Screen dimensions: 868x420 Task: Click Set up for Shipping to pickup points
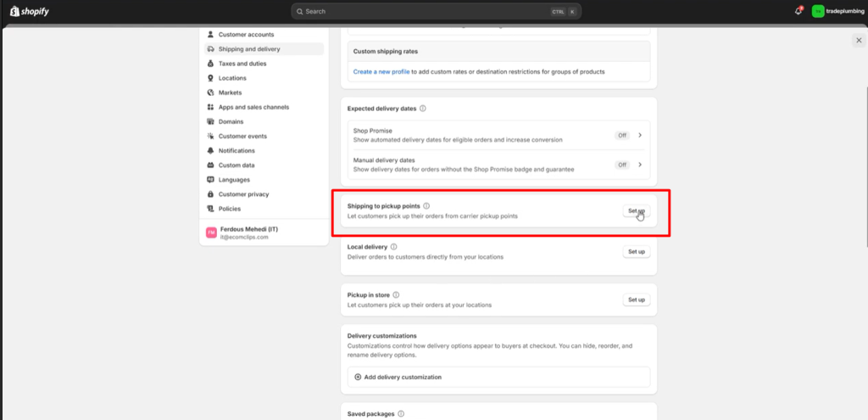click(637, 211)
